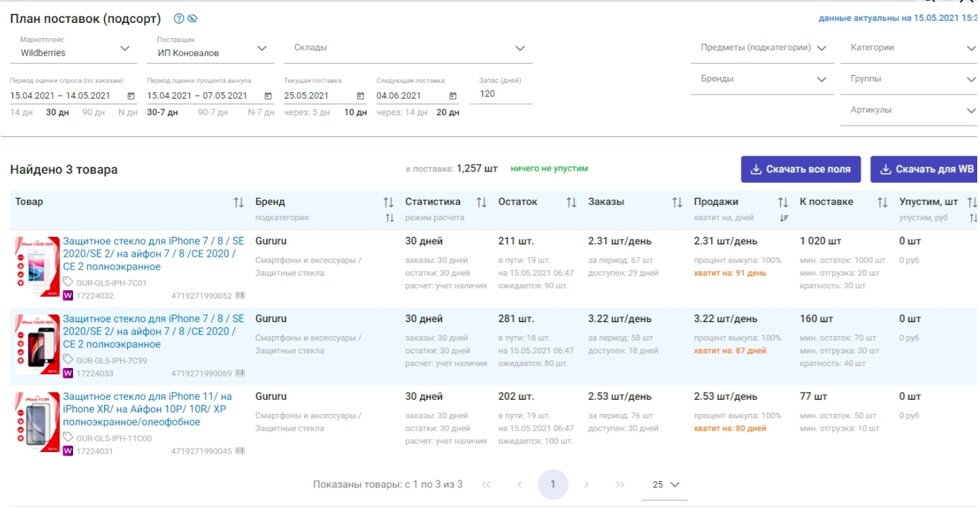Sort table by Товар column

(x=238, y=202)
